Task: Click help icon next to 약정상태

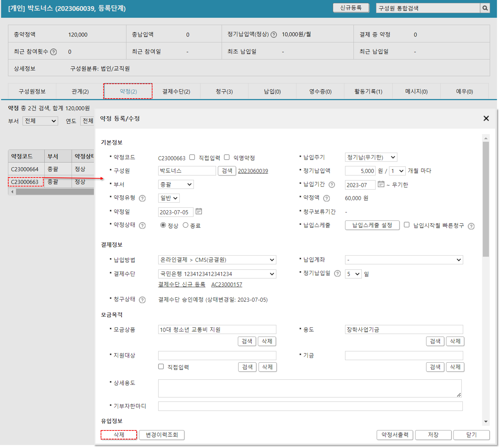Action: [x=142, y=226]
